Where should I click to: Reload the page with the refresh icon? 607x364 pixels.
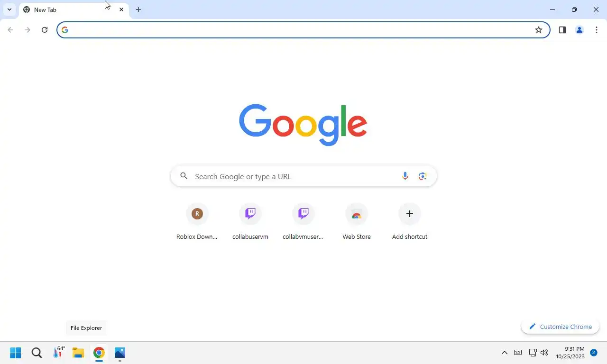point(45,30)
